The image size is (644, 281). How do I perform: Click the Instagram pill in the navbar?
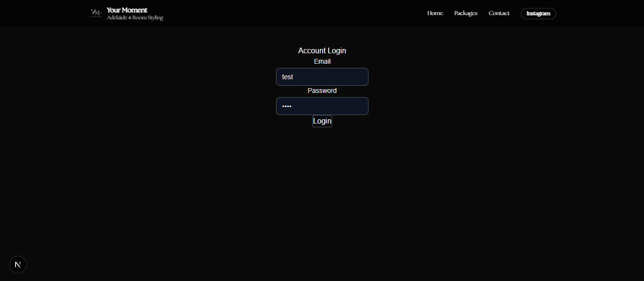[x=538, y=13]
